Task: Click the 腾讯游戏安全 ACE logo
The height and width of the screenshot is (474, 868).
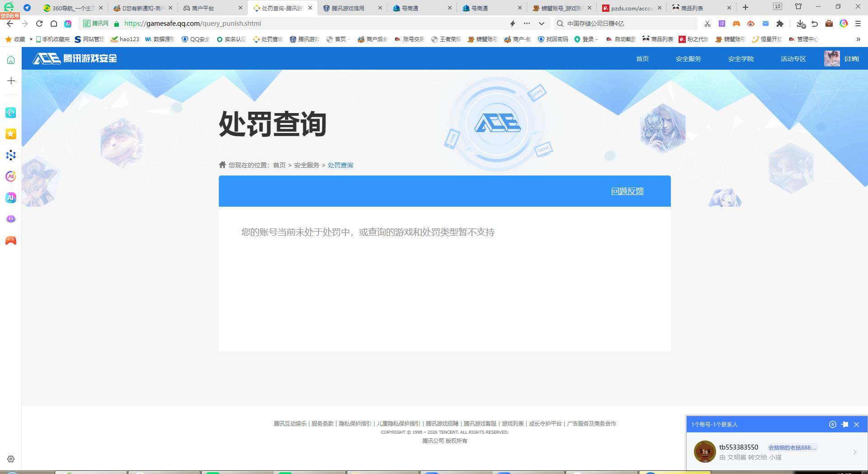Action: click(75, 58)
